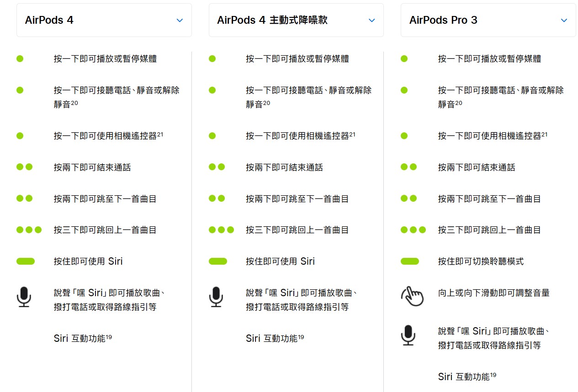Click the Hey Siri microphone icon for AirPods Pro 3
This screenshot has height=392, width=578.
[x=408, y=336]
